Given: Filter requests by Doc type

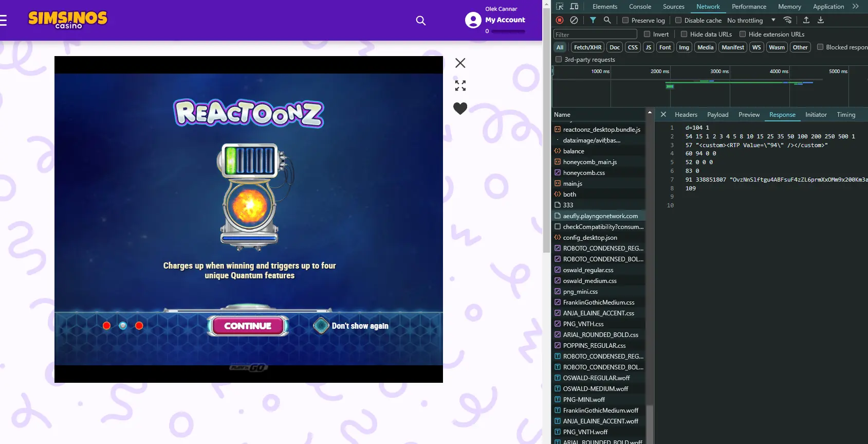Looking at the screenshot, I should pos(615,47).
